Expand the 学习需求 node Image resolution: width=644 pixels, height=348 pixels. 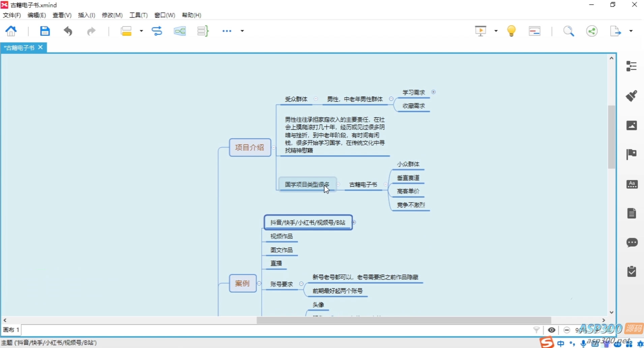pos(434,92)
